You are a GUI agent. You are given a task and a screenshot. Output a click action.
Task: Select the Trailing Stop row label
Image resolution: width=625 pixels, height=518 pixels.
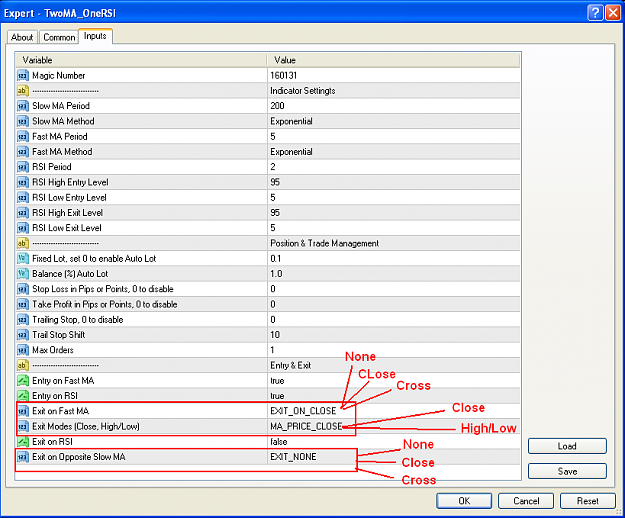78,320
